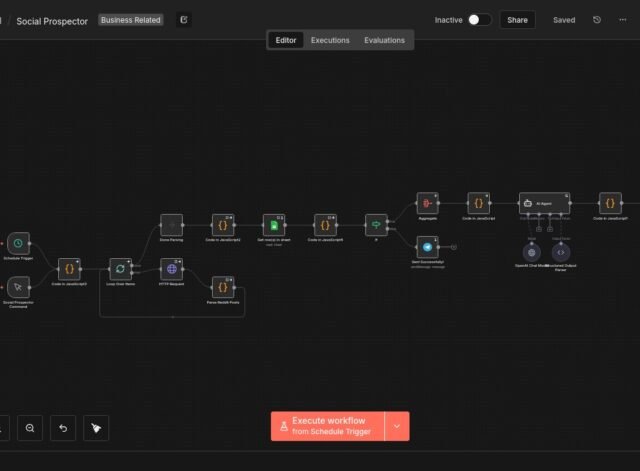The image size is (640, 471).
Task: Switch to the Executions tab
Action: point(330,40)
